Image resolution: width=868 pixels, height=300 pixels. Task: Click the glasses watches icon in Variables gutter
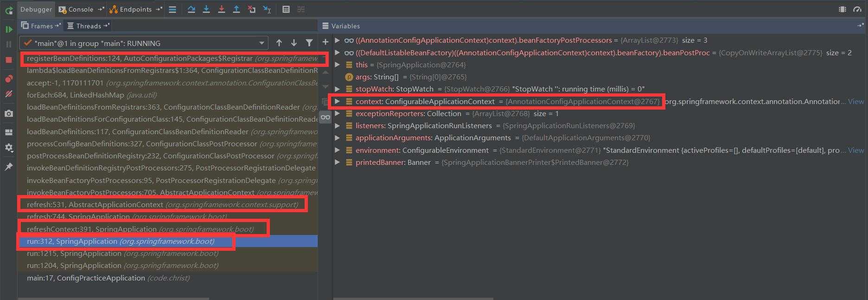coord(325,117)
